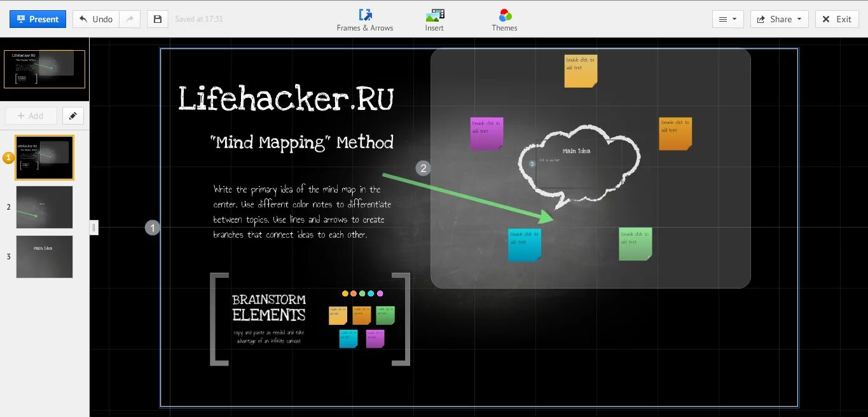Open the Share dropdown
Image resolution: width=868 pixels, height=417 pixels.
[x=780, y=19]
